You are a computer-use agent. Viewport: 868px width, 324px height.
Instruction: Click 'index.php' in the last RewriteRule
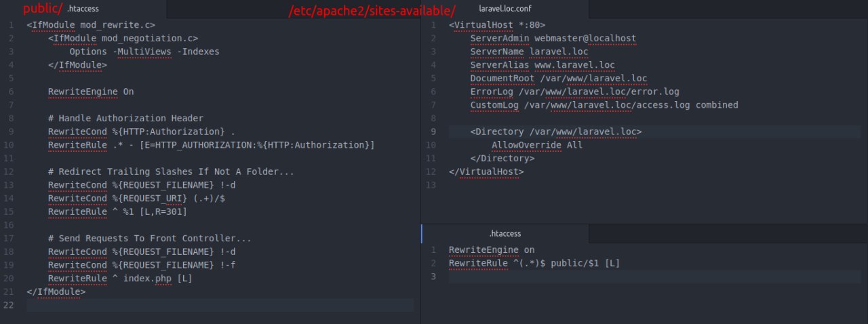147,279
